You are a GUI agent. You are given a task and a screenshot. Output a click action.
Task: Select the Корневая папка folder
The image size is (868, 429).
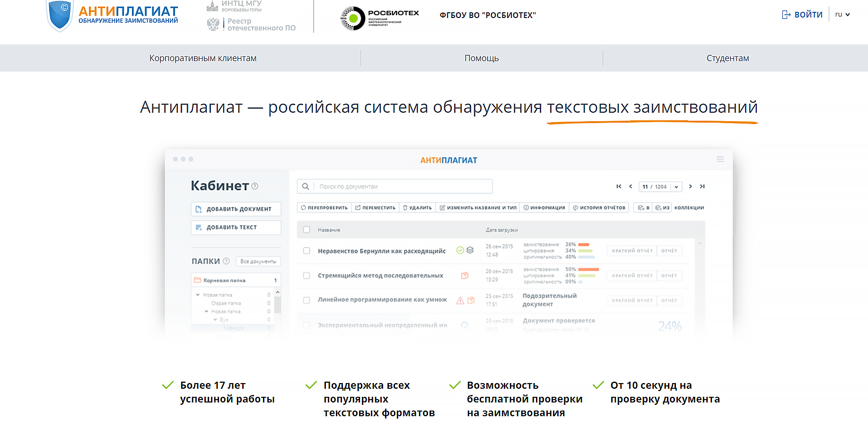pyautogui.click(x=236, y=280)
